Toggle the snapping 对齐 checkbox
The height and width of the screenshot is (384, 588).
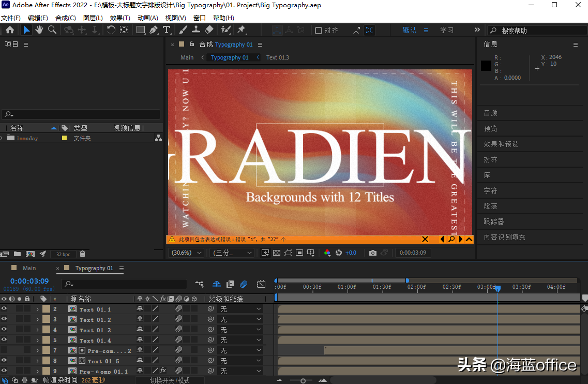(x=319, y=31)
